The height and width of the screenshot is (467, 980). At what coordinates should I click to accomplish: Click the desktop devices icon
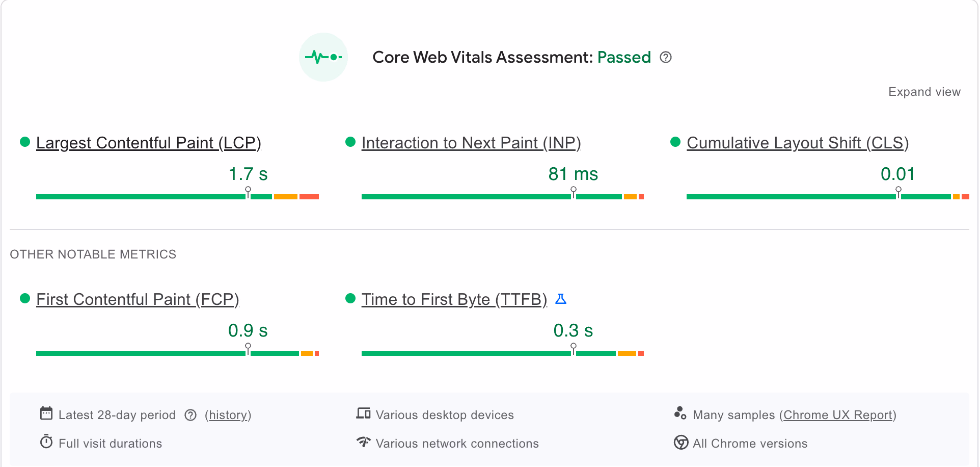click(363, 413)
